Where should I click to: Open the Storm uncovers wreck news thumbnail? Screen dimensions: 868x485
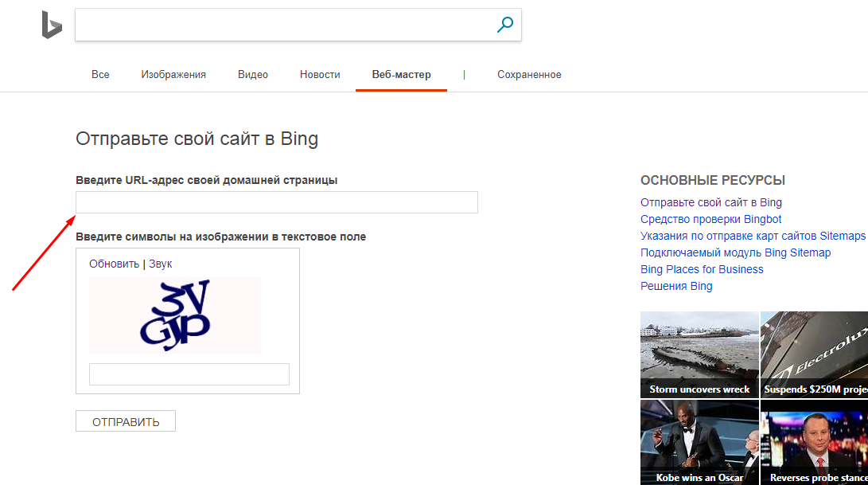(x=699, y=354)
